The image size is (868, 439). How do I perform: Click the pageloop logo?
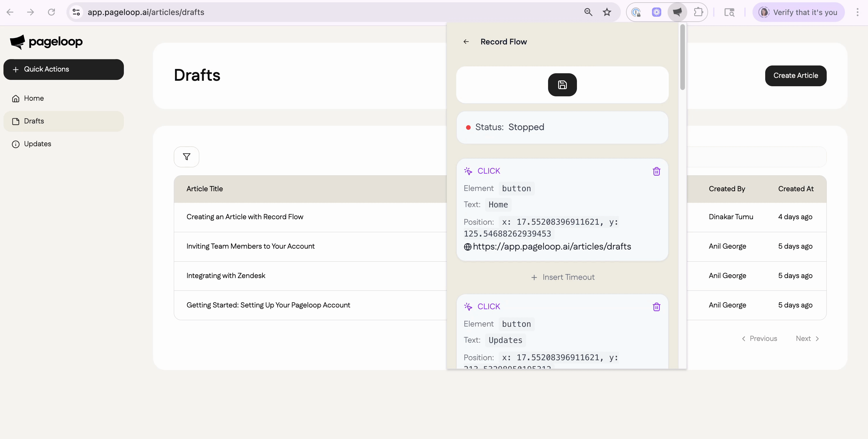pos(46,42)
